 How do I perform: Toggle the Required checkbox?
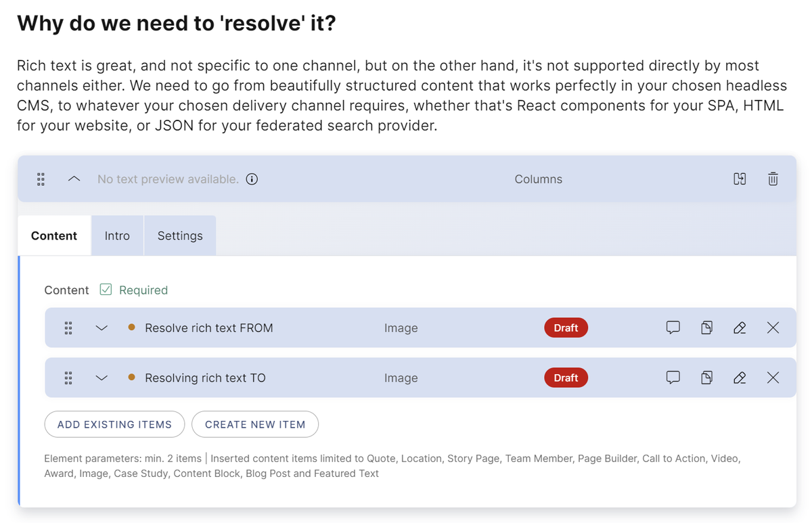pos(106,290)
